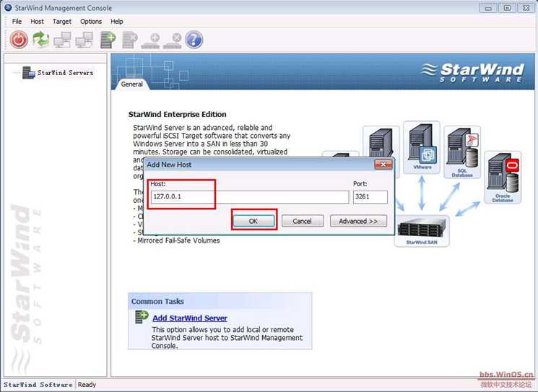Viewport: 538px width, 392px height.
Task: Confirm Add New Host with OK
Action: [x=253, y=221]
